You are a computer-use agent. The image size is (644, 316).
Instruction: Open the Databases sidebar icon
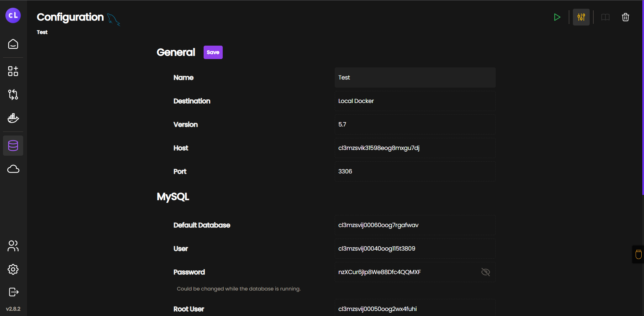(x=13, y=146)
